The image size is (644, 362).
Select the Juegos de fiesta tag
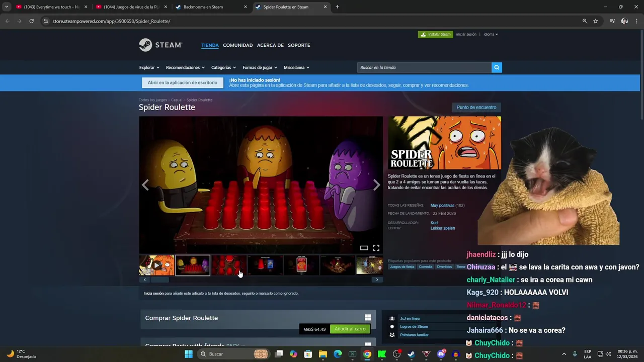coord(402,266)
